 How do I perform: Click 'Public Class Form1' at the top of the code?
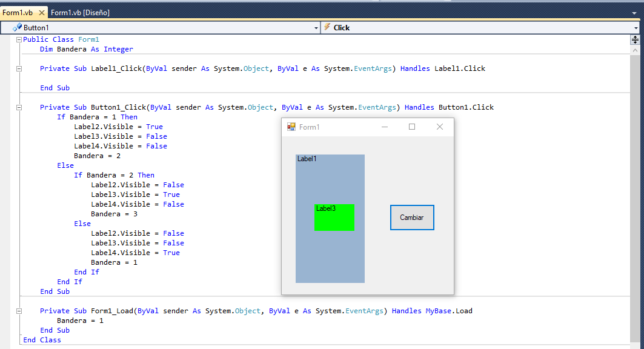click(61, 39)
